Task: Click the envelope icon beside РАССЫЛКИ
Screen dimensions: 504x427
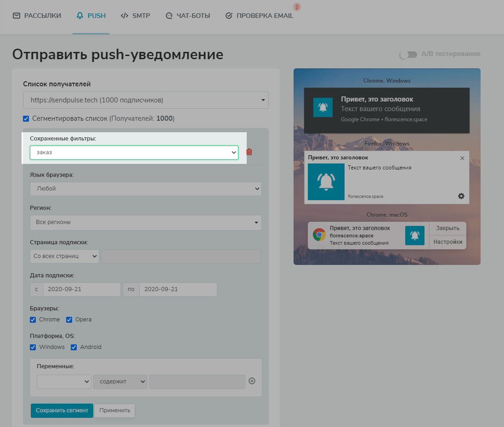Action: (17, 16)
